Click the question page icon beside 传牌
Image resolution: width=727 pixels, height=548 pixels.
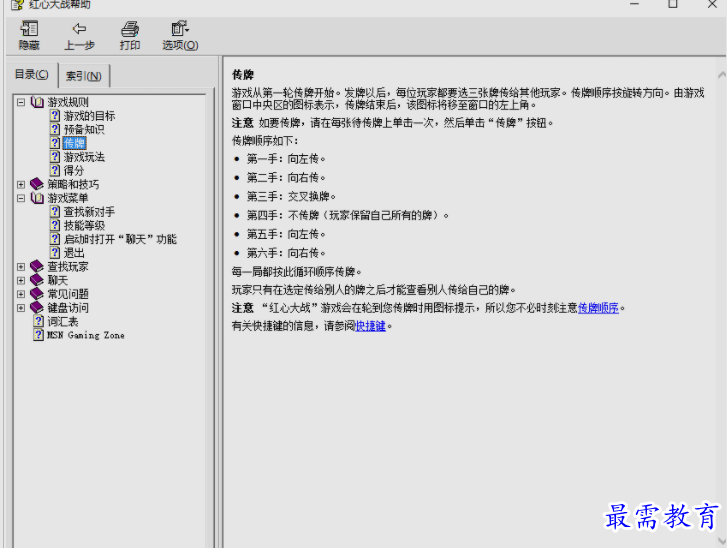(55, 143)
